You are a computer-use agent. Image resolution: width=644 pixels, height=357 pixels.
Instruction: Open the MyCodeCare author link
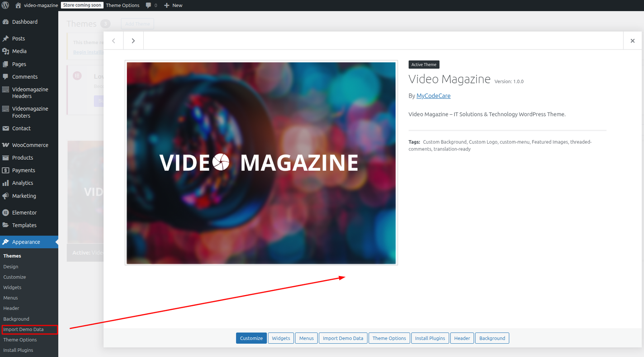coord(433,96)
